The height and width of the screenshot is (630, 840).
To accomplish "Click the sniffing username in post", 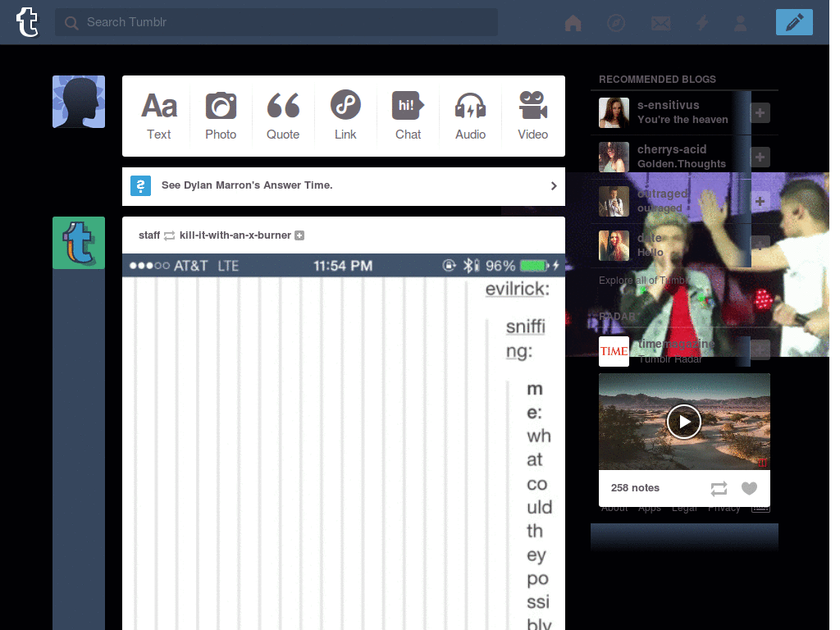I will 526,339.
